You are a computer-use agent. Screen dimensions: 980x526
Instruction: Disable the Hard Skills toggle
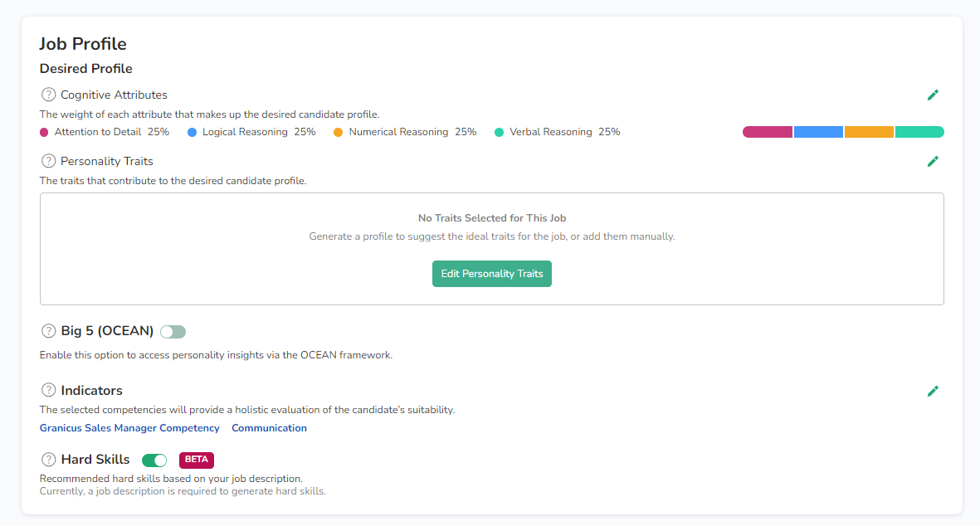pos(154,460)
